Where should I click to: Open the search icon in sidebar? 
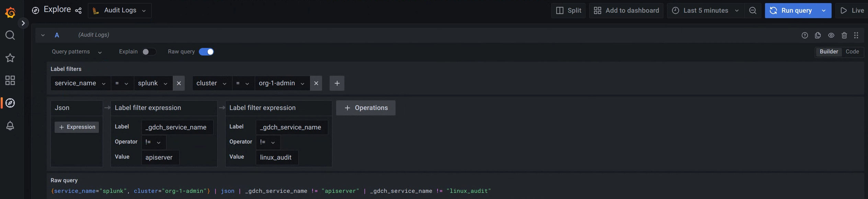pyautogui.click(x=10, y=35)
